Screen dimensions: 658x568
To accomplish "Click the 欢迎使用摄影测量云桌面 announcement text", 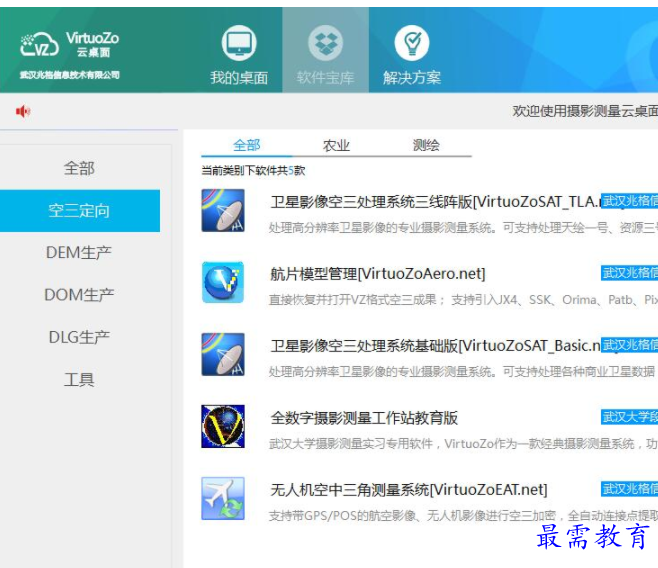I will (x=585, y=111).
